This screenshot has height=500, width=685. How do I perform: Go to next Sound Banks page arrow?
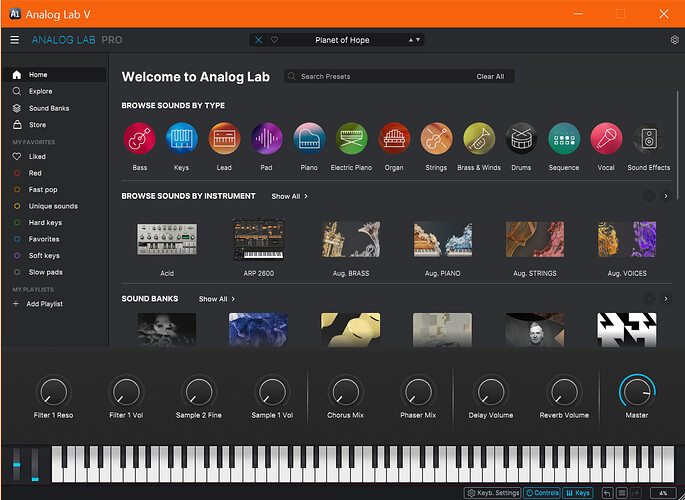tap(666, 299)
